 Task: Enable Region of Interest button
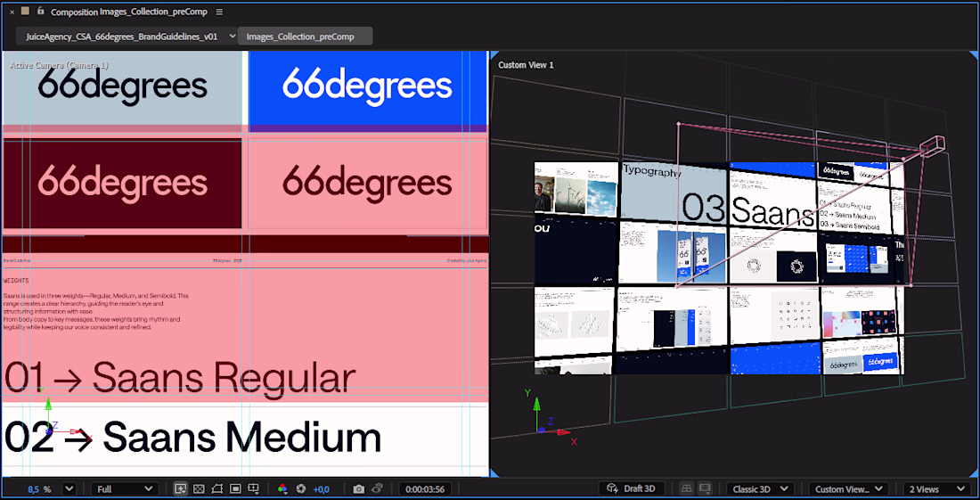235,488
